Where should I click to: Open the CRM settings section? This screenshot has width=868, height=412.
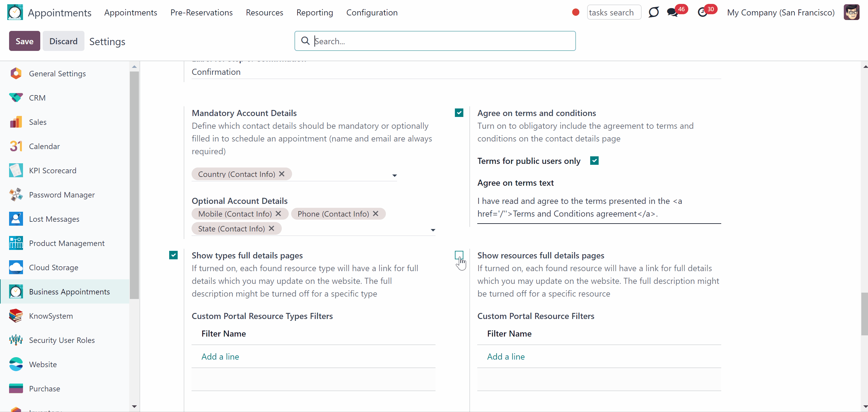(65, 98)
